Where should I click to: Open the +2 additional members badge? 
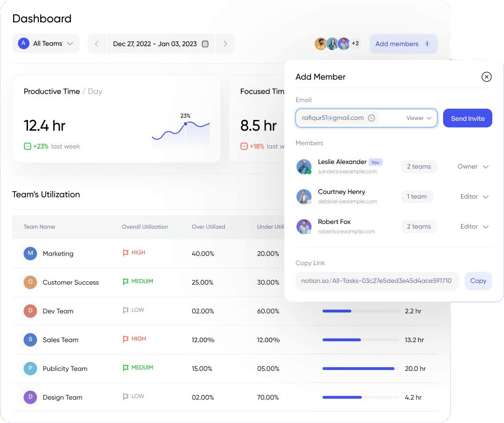coord(356,44)
